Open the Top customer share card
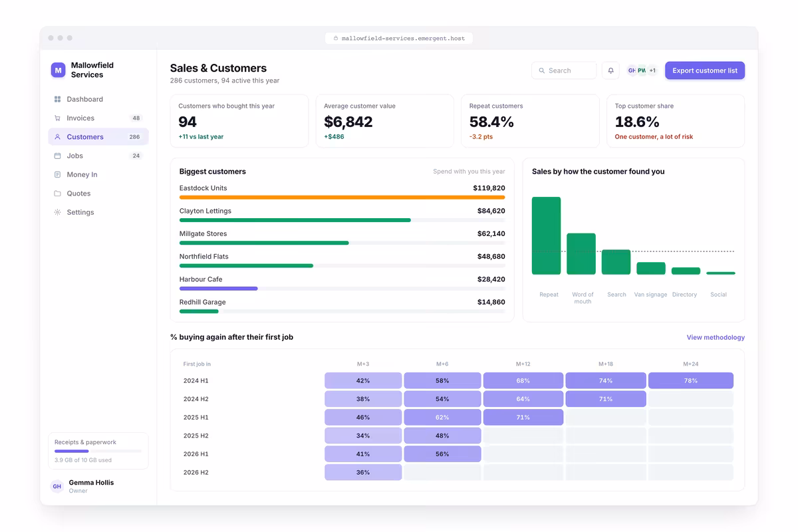This screenshot has height=532, width=798. (x=676, y=121)
